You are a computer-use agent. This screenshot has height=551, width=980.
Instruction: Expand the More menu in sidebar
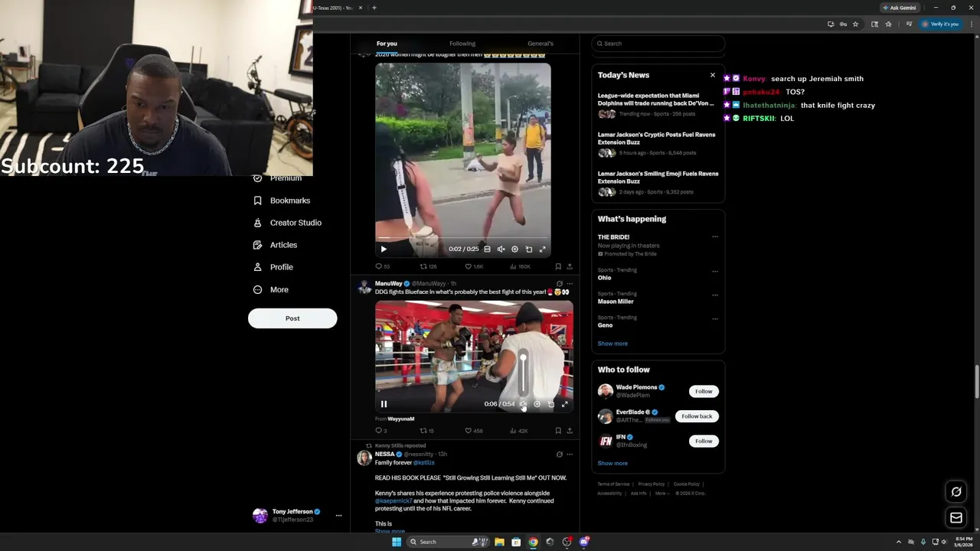tap(270, 290)
